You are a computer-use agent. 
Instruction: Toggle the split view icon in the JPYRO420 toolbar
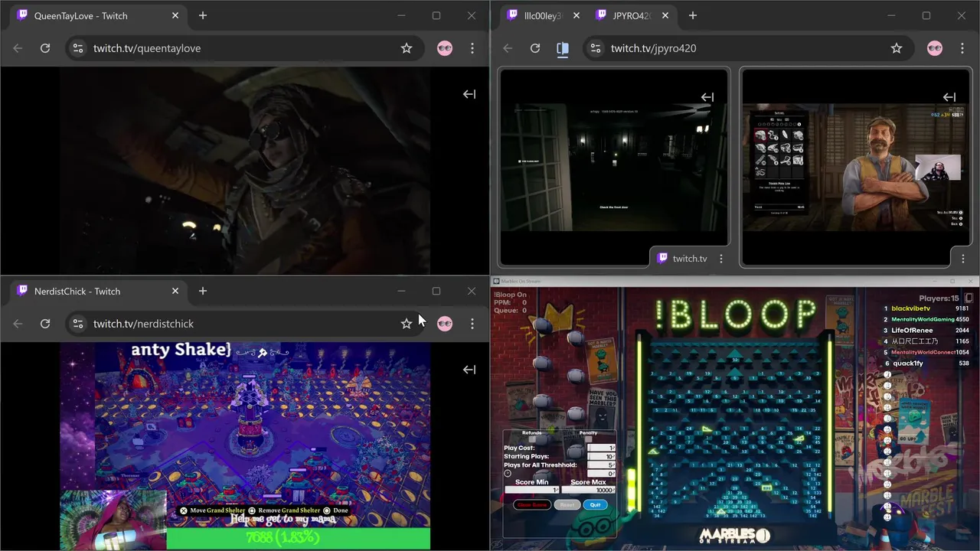coord(563,48)
